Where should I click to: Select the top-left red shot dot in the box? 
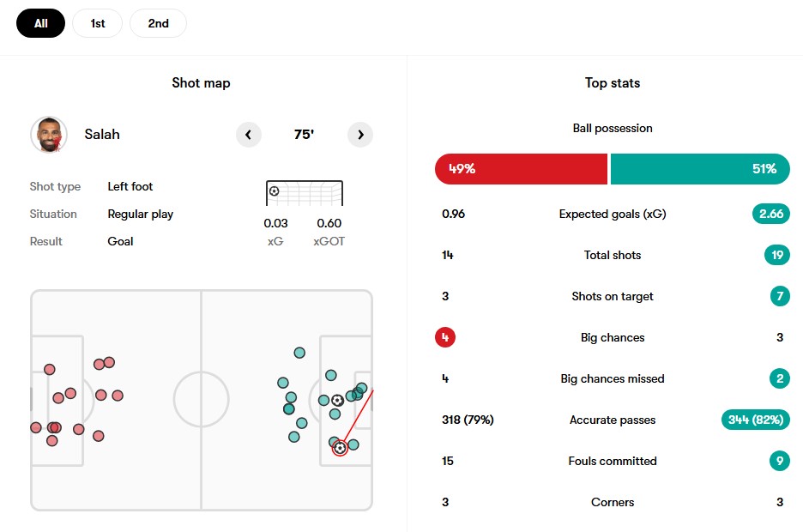(49, 369)
